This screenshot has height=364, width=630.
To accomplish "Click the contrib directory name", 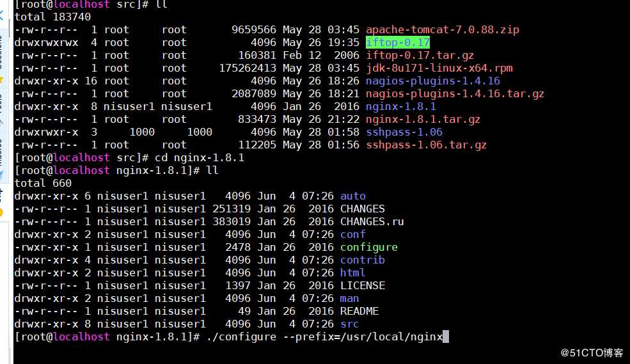I will pyautogui.click(x=363, y=260).
